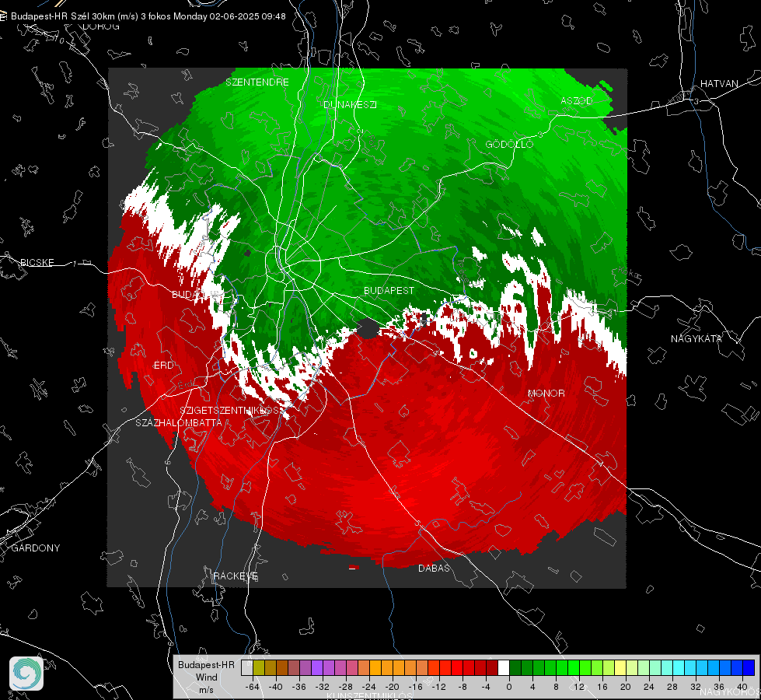Click the radar title 'Budapest-HR Szél 30km' text

pos(62,16)
